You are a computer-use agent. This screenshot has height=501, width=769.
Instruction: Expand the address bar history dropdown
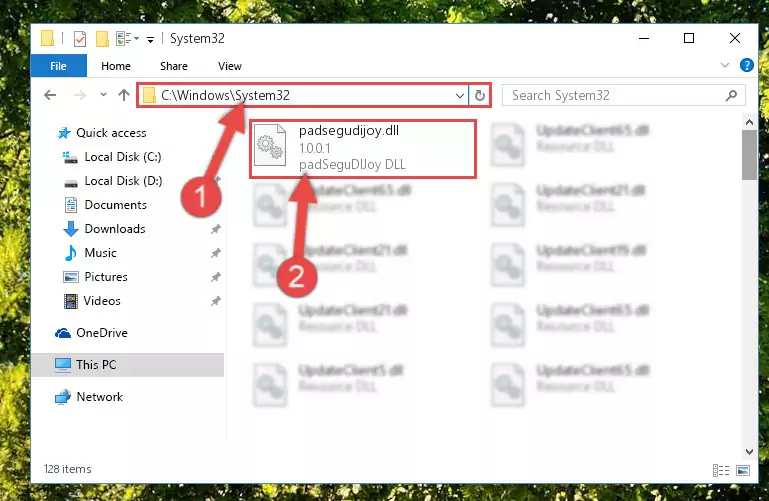460,96
